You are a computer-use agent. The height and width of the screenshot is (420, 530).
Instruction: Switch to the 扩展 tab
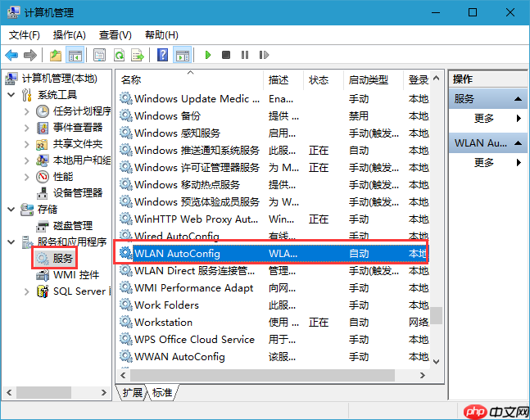pyautogui.click(x=132, y=392)
